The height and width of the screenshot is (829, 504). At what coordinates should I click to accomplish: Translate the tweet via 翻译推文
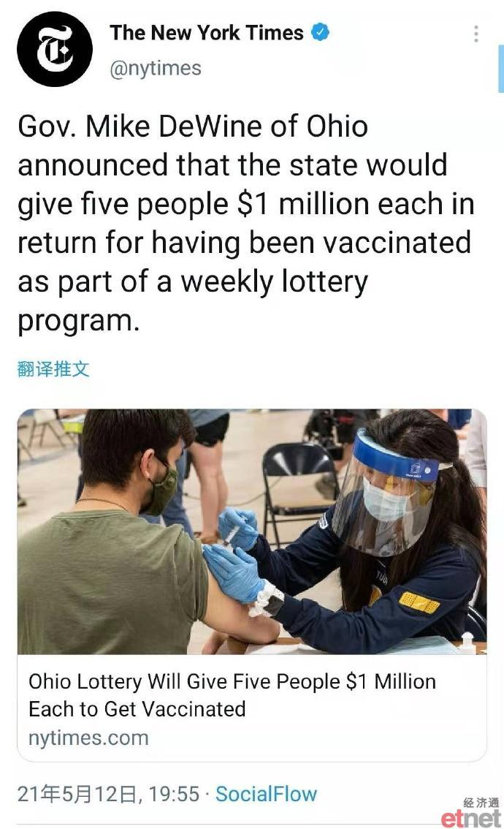[x=53, y=369]
